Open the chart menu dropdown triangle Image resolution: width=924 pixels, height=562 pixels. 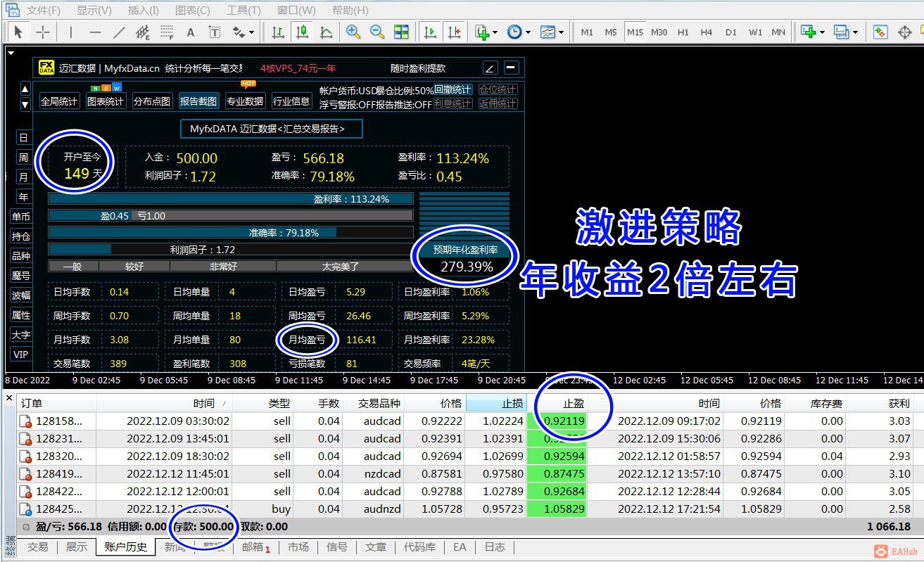click(10, 52)
